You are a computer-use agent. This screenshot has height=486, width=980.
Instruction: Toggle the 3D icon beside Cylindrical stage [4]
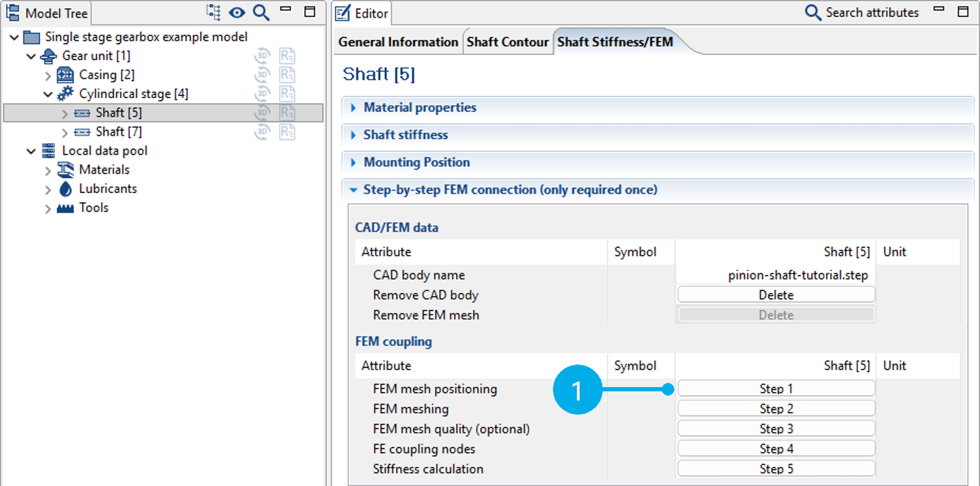click(x=262, y=93)
